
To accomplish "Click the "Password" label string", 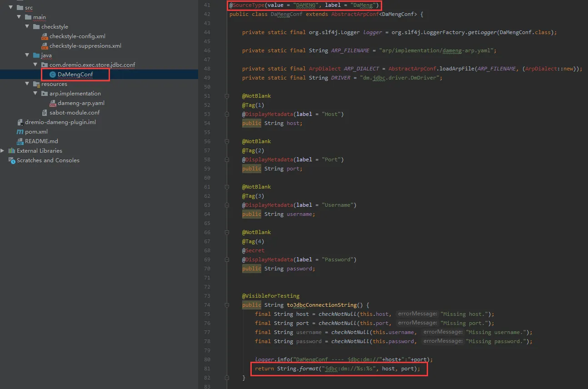I will click(x=338, y=259).
